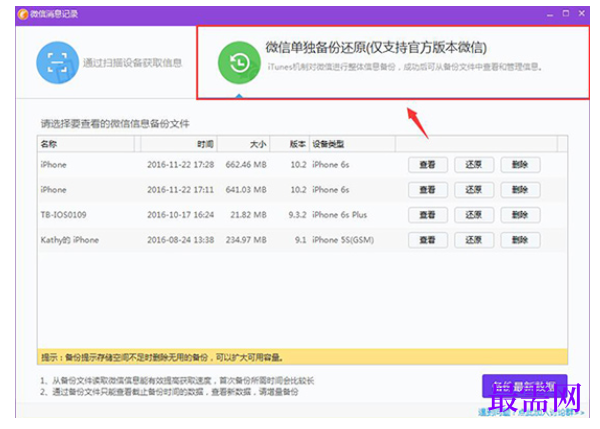Click the 662.46 MB size cell
This screenshot has height=429, width=600.
[x=246, y=165]
